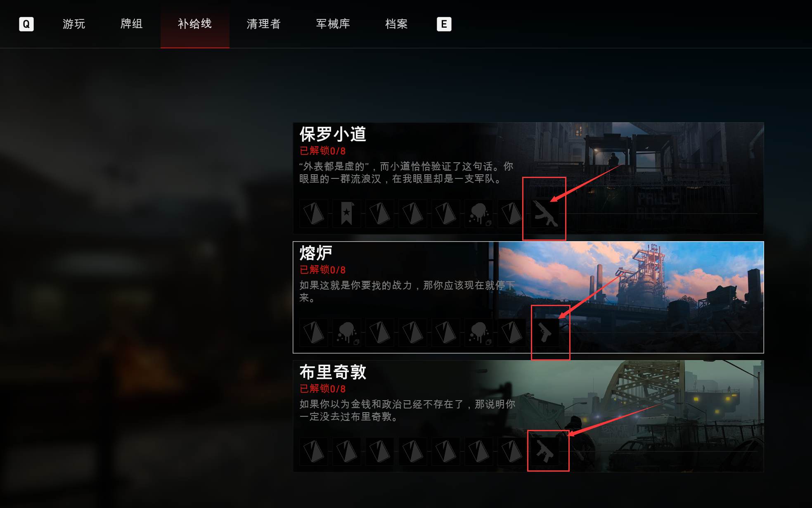Select the assault rifle reward in 保罗小道
Image resolution: width=812 pixels, height=508 pixels.
[544, 214]
